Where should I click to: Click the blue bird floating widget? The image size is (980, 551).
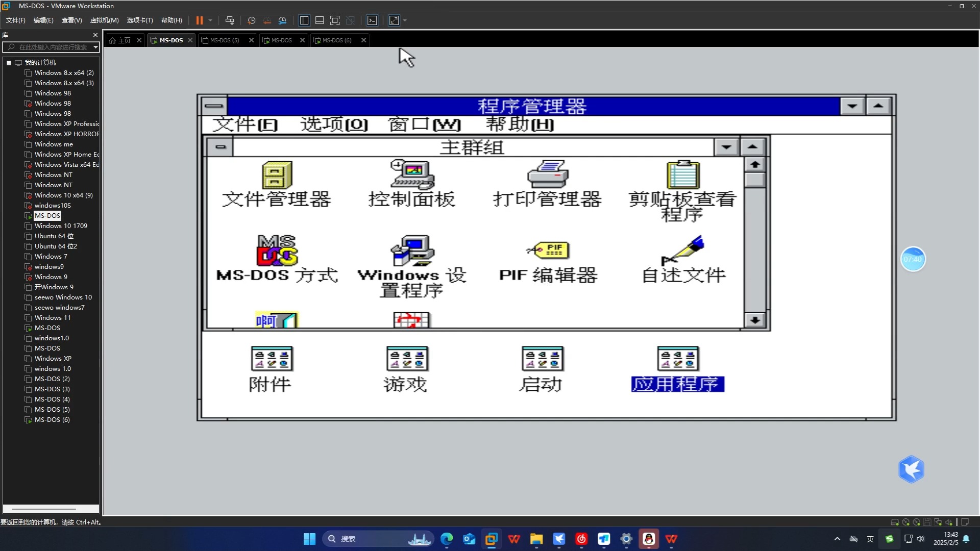click(912, 469)
